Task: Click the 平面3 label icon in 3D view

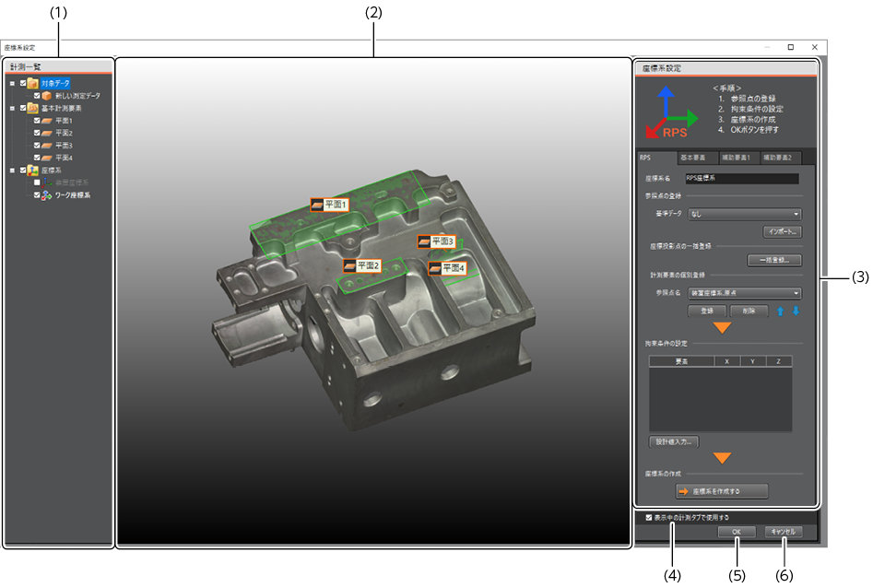Action: click(423, 241)
